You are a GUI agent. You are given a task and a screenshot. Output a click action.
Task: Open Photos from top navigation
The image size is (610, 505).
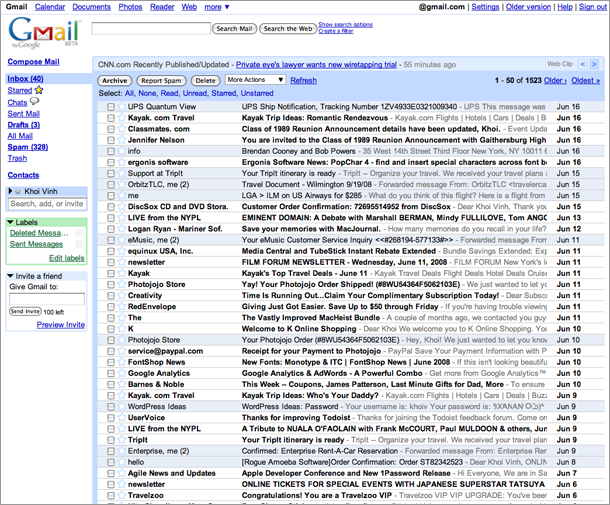pyautogui.click(x=130, y=7)
